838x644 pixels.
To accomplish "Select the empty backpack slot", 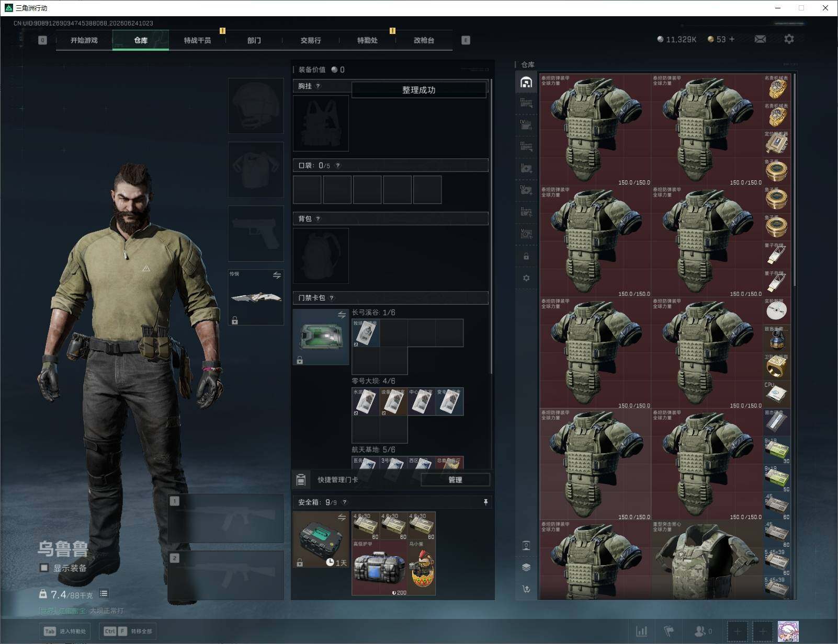I will (321, 256).
